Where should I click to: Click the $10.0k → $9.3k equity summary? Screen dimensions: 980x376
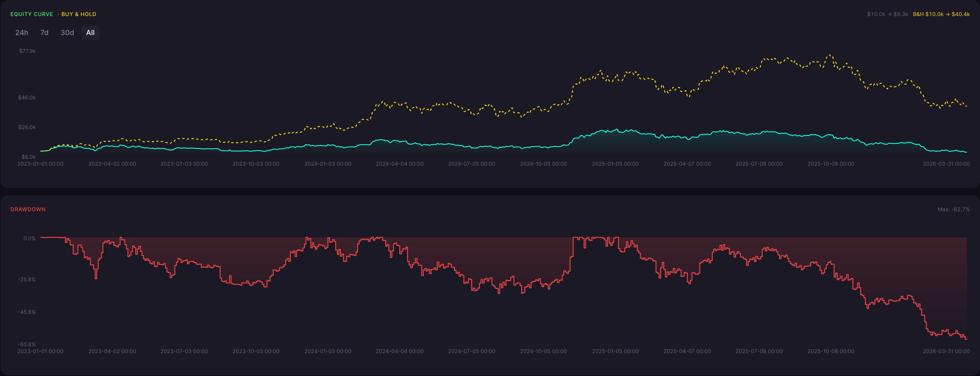[x=888, y=14]
